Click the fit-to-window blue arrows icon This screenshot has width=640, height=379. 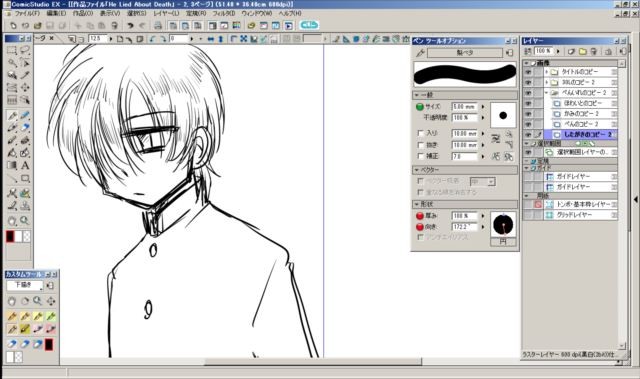pos(244,39)
